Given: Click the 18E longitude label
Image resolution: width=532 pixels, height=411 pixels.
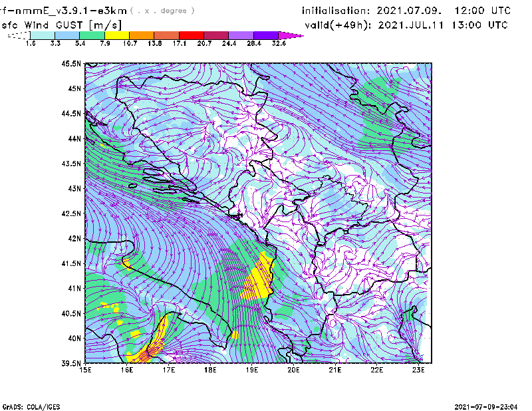Looking at the screenshot, I should [210, 370].
